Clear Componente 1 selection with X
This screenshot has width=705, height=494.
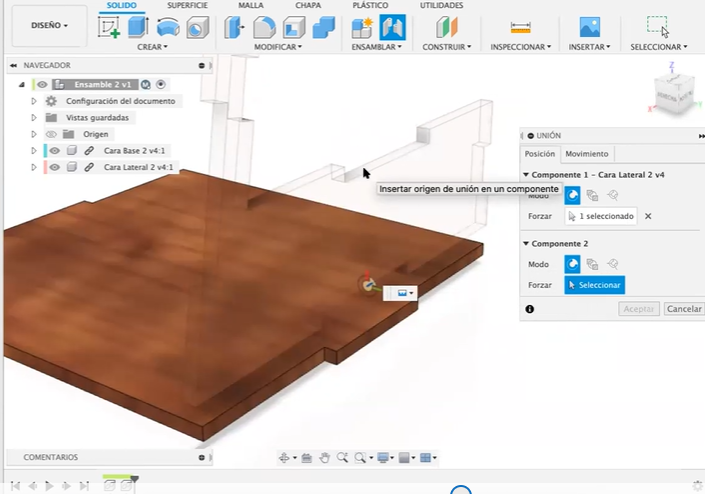(x=648, y=216)
